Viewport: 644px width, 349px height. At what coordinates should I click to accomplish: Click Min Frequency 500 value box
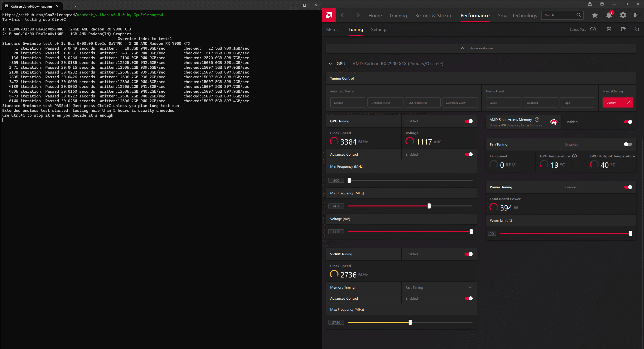click(336, 180)
